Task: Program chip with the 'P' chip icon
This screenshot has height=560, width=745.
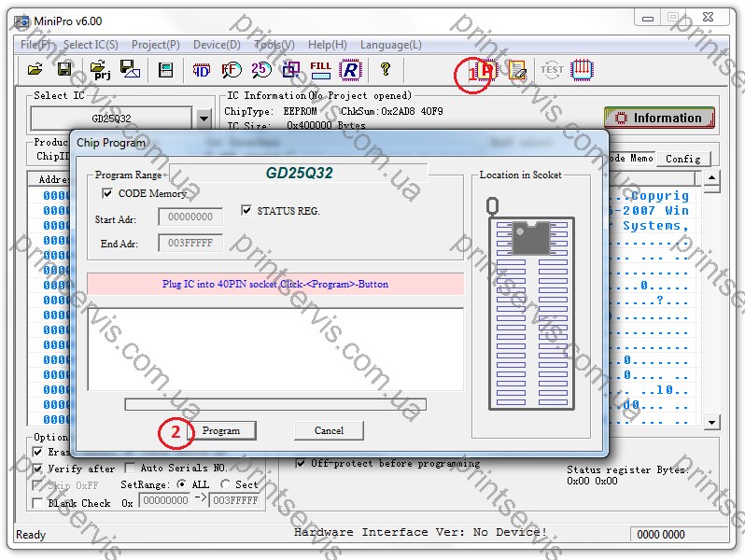Action: [x=485, y=70]
